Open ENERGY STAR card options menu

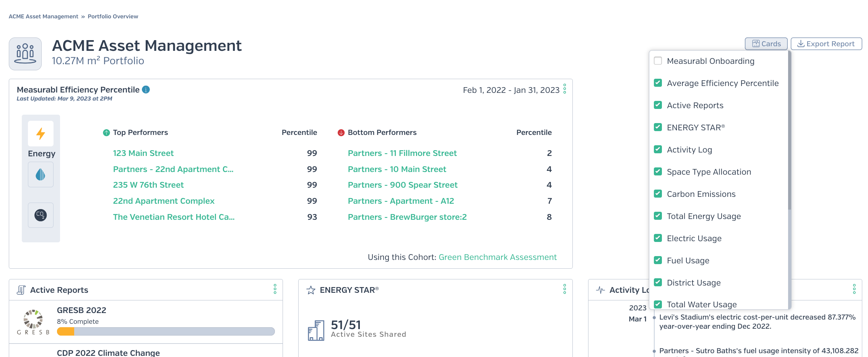point(564,289)
